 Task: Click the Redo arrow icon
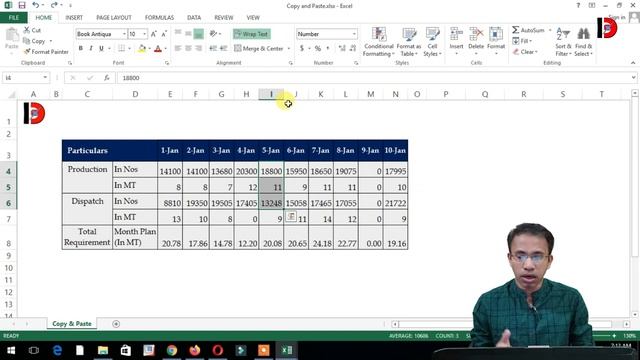click(54, 5)
